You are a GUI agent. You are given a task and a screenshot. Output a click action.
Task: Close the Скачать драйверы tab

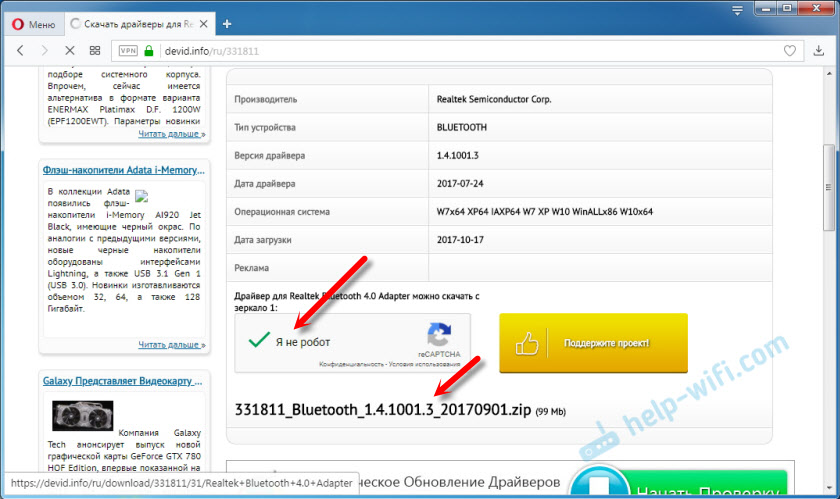(204, 24)
